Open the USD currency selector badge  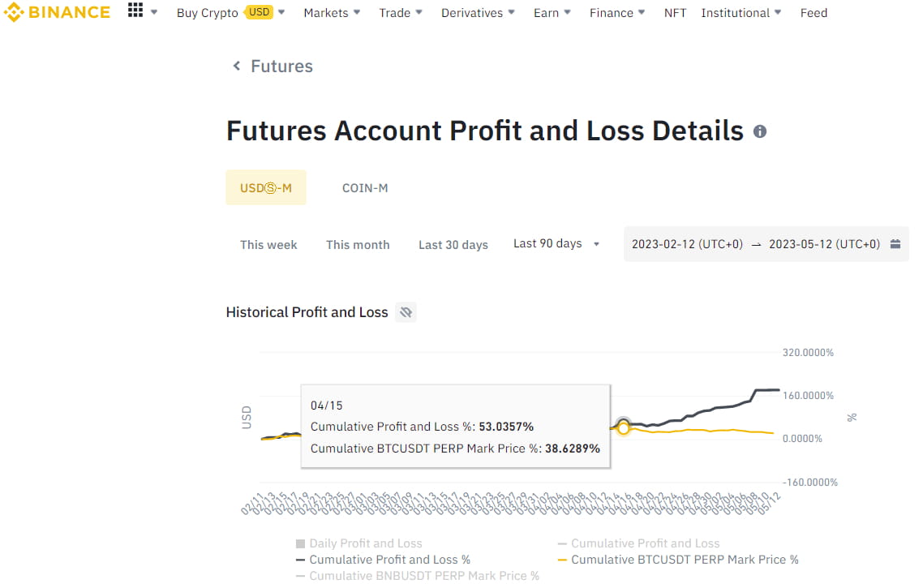(x=260, y=12)
